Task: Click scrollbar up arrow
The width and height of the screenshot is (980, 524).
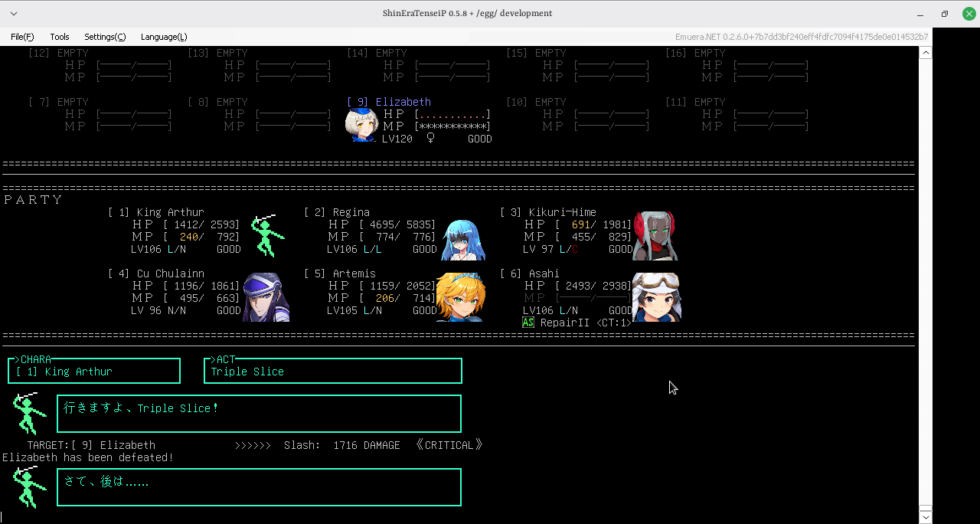Action: [x=926, y=53]
